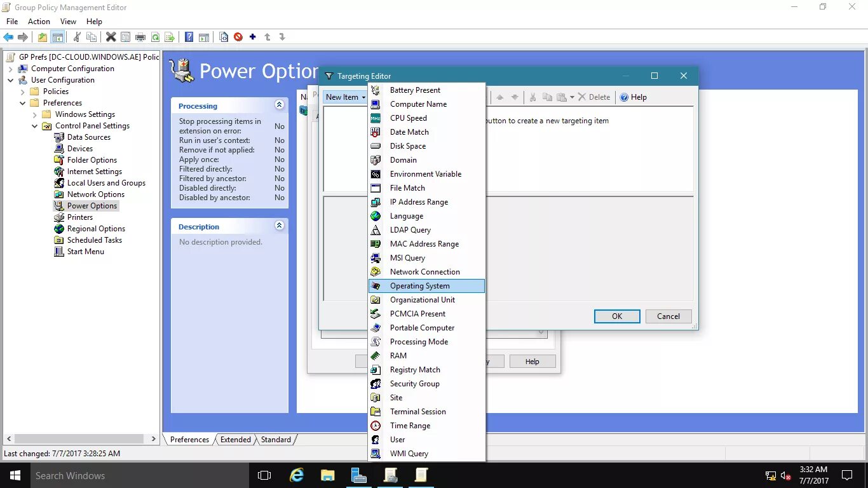Switch to the Standard tab

[x=276, y=440]
